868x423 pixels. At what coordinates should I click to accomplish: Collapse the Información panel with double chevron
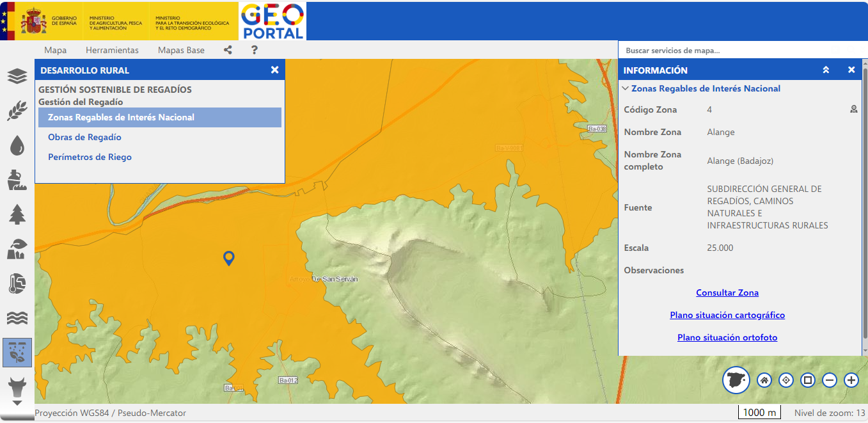pos(826,70)
